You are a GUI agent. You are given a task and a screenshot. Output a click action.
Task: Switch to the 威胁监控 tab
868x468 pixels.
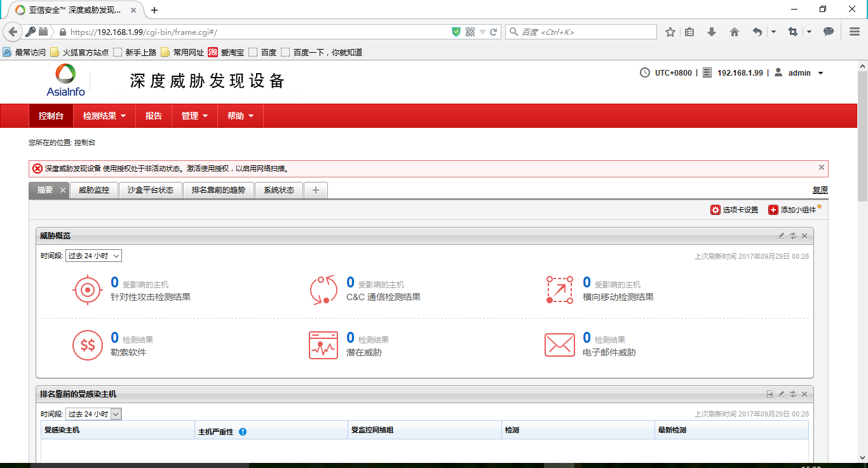pos(94,190)
